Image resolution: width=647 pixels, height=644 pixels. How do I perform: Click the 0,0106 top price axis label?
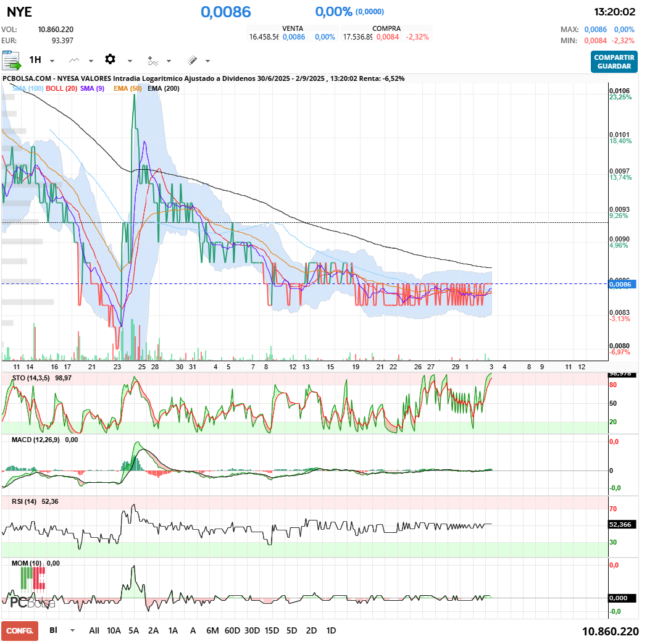(619, 91)
